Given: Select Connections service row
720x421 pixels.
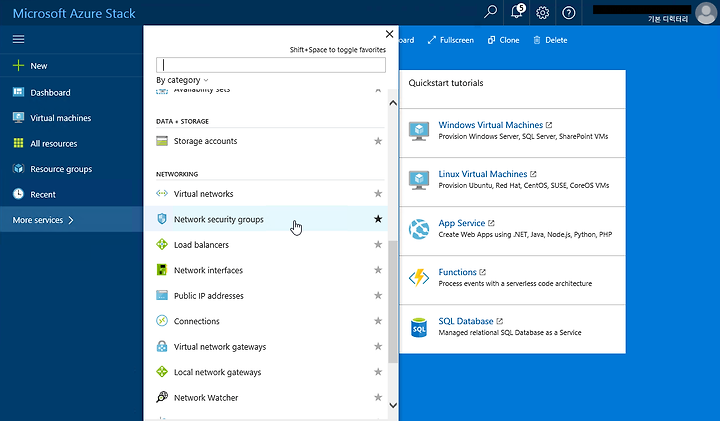Looking at the screenshot, I should click(x=266, y=320).
